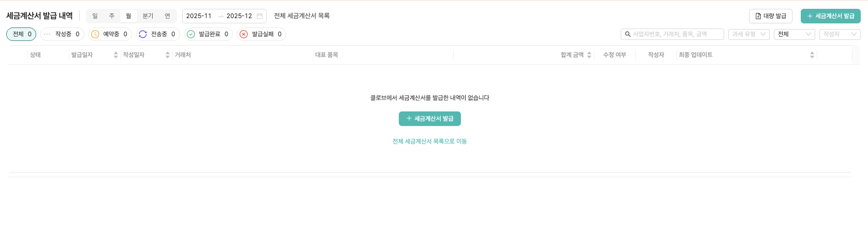Click the 발급실패 red X filter

pos(262,34)
